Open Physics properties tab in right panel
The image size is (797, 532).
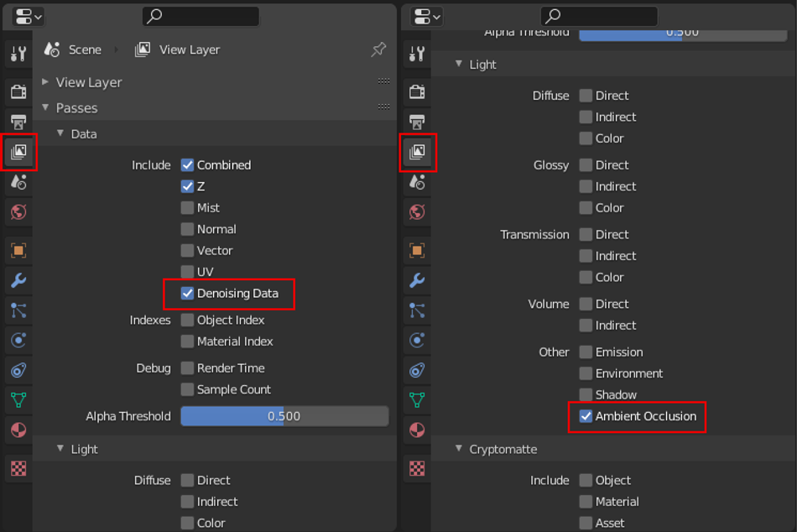coord(417,340)
